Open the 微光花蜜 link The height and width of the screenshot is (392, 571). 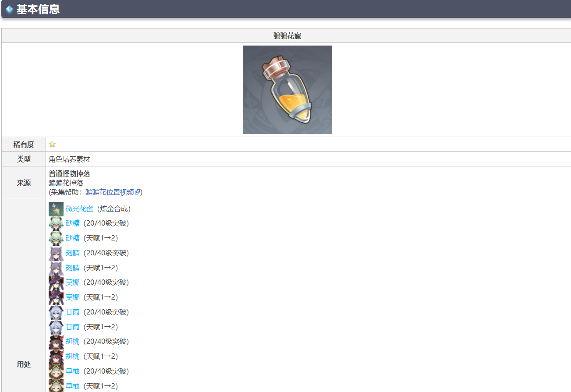(x=79, y=209)
